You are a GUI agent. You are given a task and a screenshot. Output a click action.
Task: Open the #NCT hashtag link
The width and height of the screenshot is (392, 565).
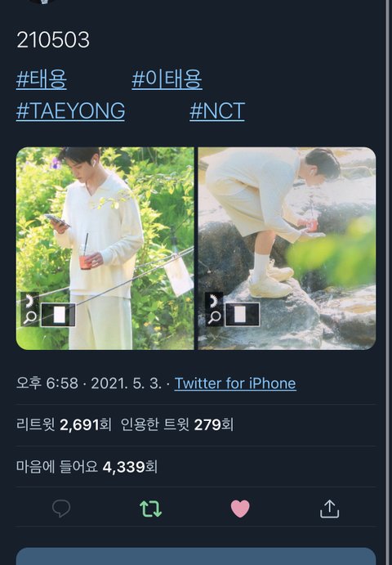217,110
